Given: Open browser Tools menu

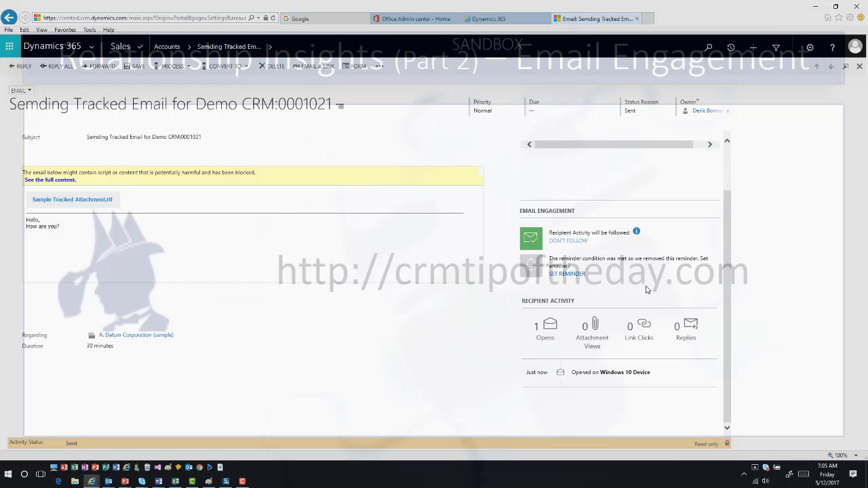Looking at the screenshot, I should 90,30.
